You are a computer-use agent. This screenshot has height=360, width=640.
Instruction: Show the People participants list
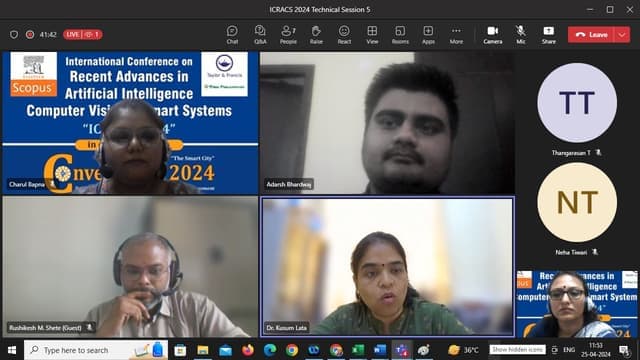tap(288, 35)
